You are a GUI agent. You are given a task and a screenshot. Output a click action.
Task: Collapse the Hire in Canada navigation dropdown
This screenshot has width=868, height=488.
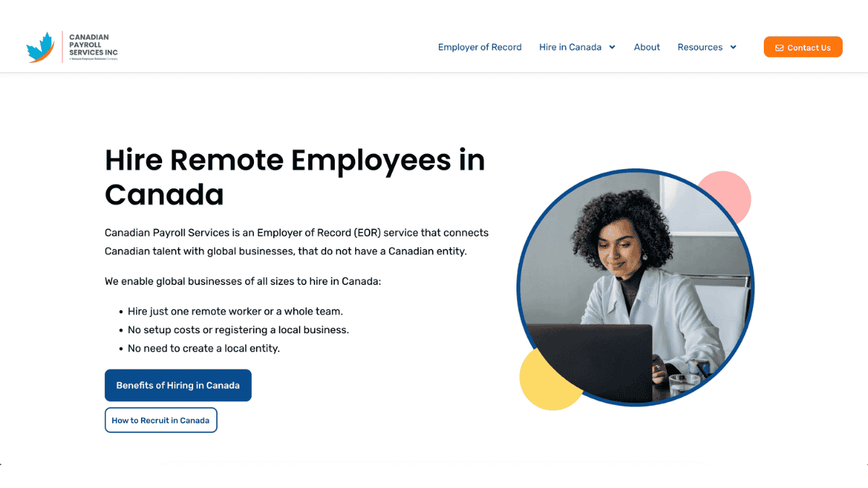570,47
